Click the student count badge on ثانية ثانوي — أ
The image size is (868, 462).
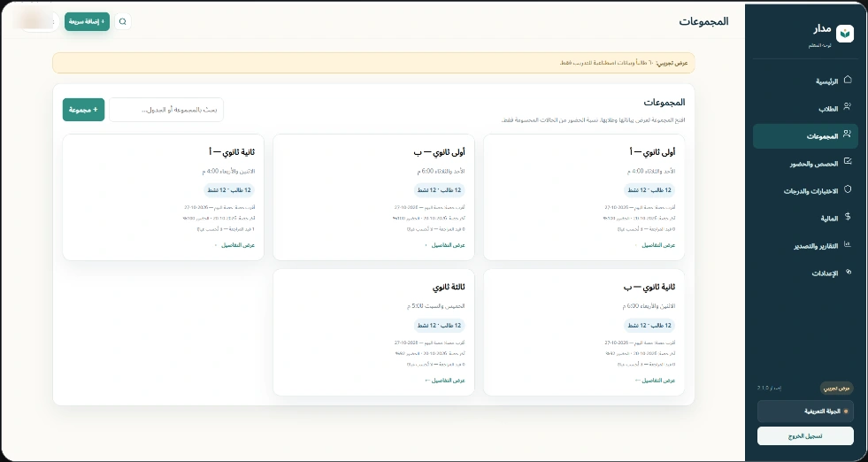228,190
